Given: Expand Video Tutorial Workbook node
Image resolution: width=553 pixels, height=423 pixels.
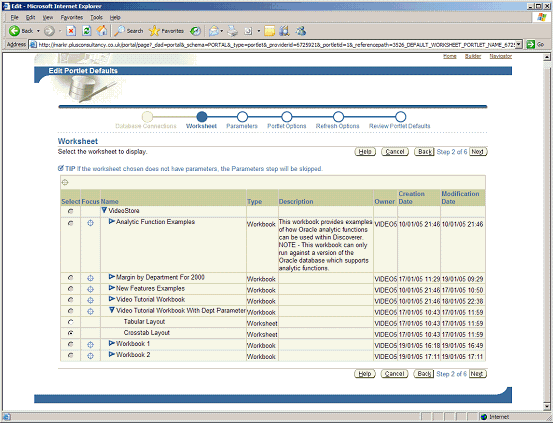Looking at the screenshot, I should pyautogui.click(x=112, y=299).
